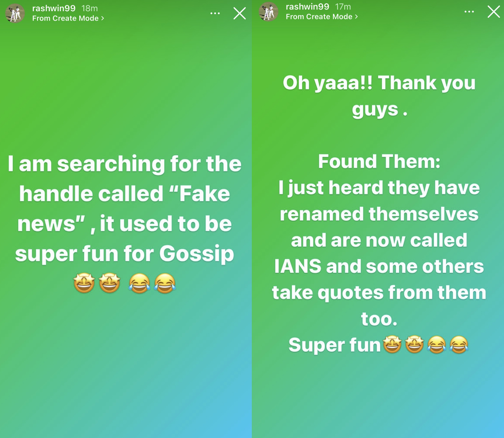Close the 17m story with X

[494, 12]
